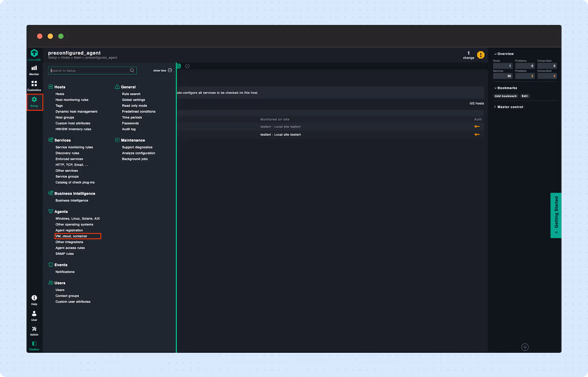The image size is (588, 377).
Task: Open the Monitor panel from the sidebar
Action: (34, 71)
